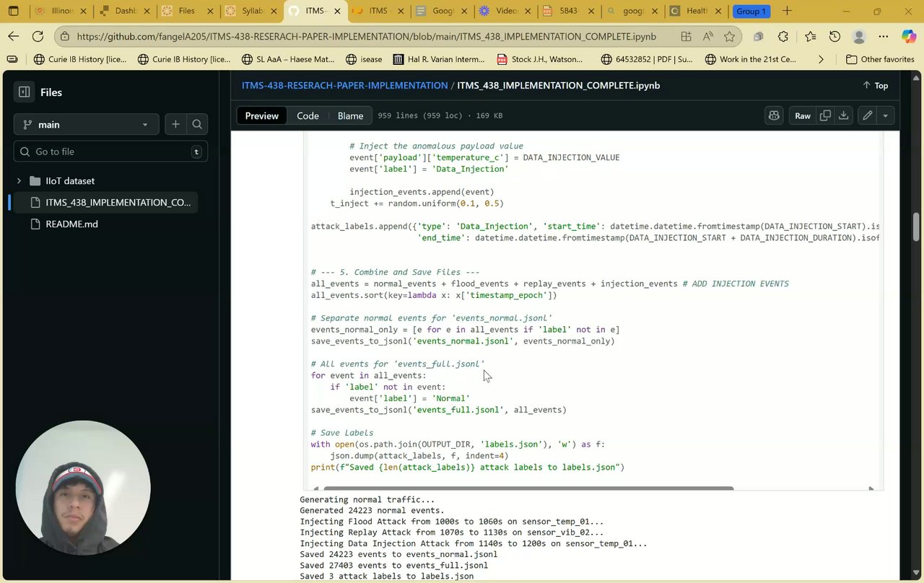Open the ITMS-438-RESERACH-PAPER-IMPLEMENTATION repository link
Screen dimensions: 924x583
[344, 85]
